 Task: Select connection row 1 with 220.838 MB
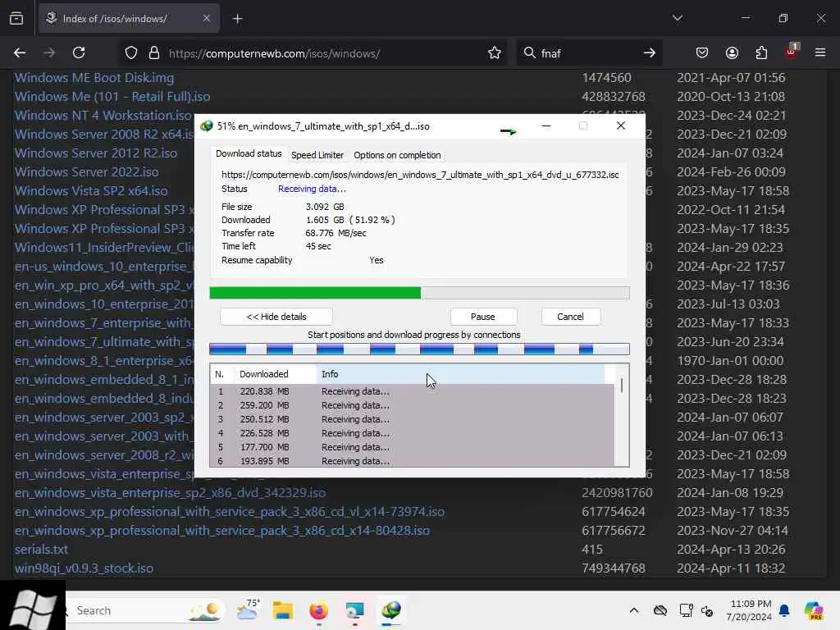pos(412,391)
